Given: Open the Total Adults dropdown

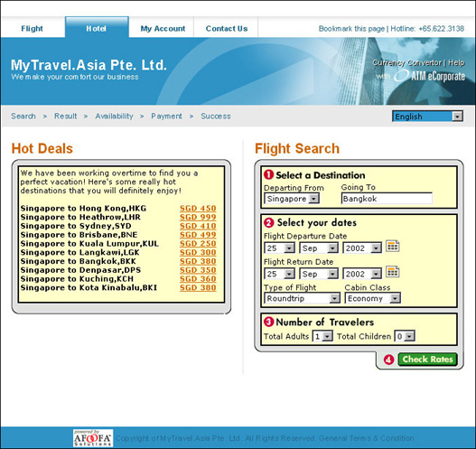Looking at the screenshot, I should pos(322,336).
